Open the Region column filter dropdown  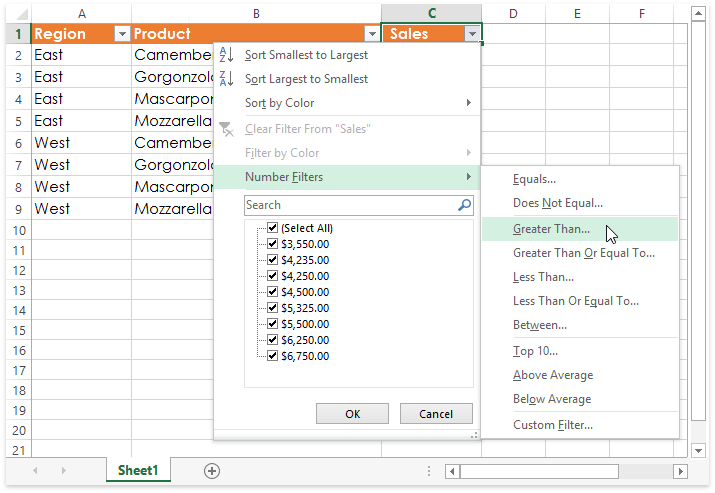pos(122,34)
